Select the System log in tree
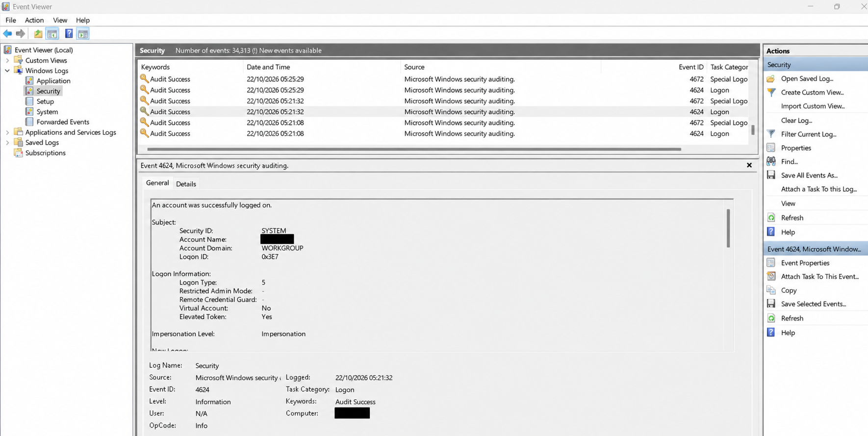This screenshot has height=436, width=868. (x=47, y=112)
